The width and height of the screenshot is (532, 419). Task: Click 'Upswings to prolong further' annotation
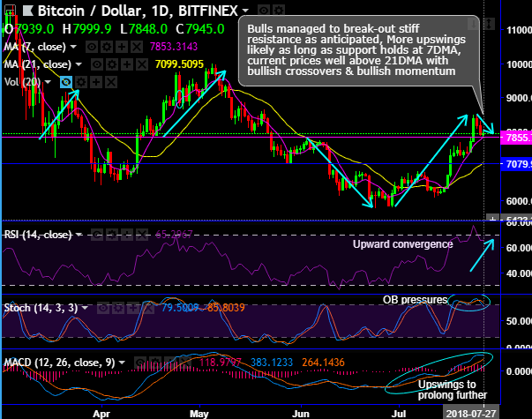[x=453, y=390]
